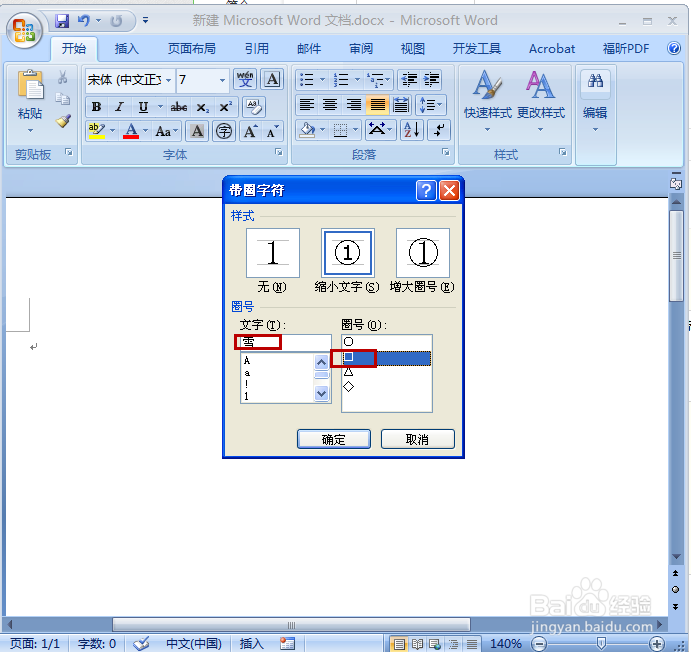
Task: Center the text
Action: pos(330,105)
